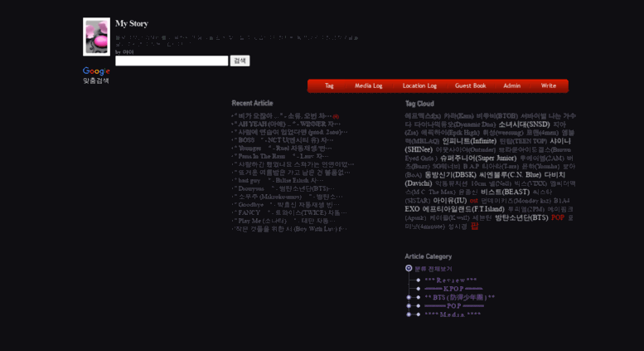Image resolution: width=644 pixels, height=351 pixels.
Task: Open the Guest Book menu item
Action: (x=470, y=85)
